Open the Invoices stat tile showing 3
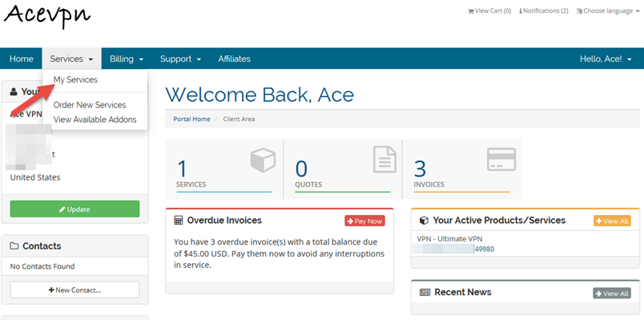This screenshot has height=320, width=644. tap(461, 169)
